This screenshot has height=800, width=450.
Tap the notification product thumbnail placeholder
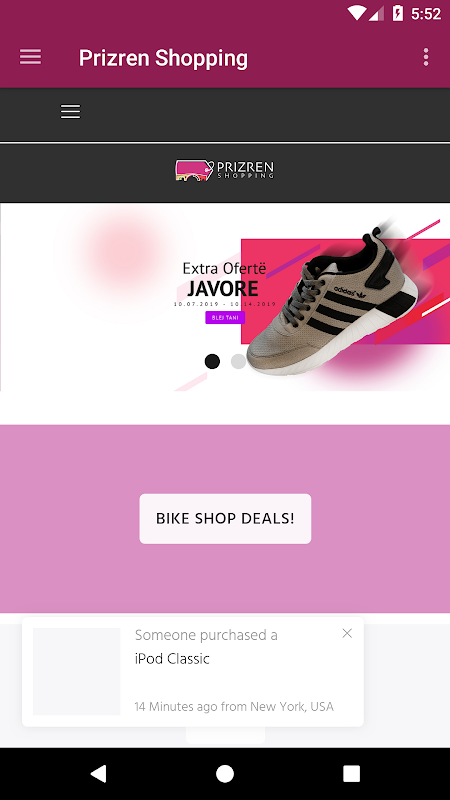77,671
